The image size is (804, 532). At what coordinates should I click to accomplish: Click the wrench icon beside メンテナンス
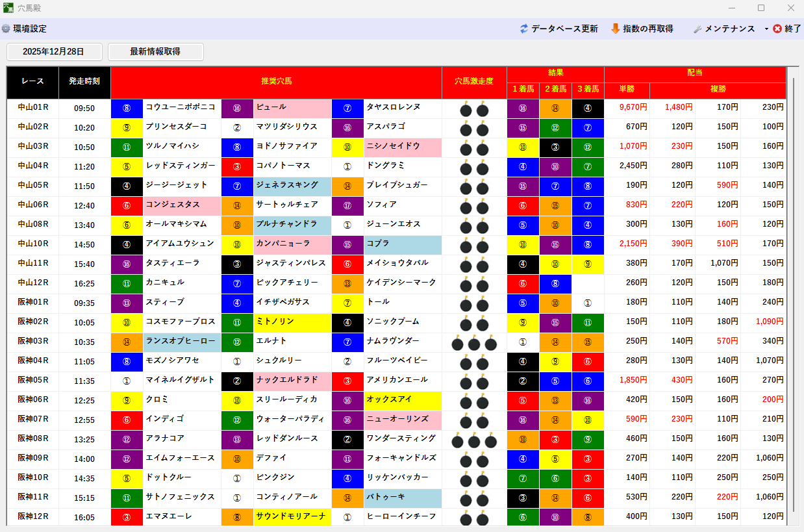coord(698,29)
